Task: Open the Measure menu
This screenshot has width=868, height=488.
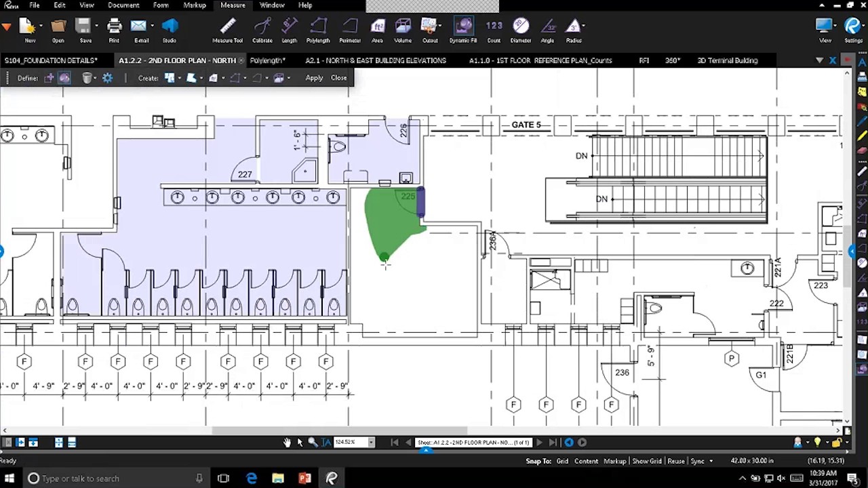Action: click(233, 5)
